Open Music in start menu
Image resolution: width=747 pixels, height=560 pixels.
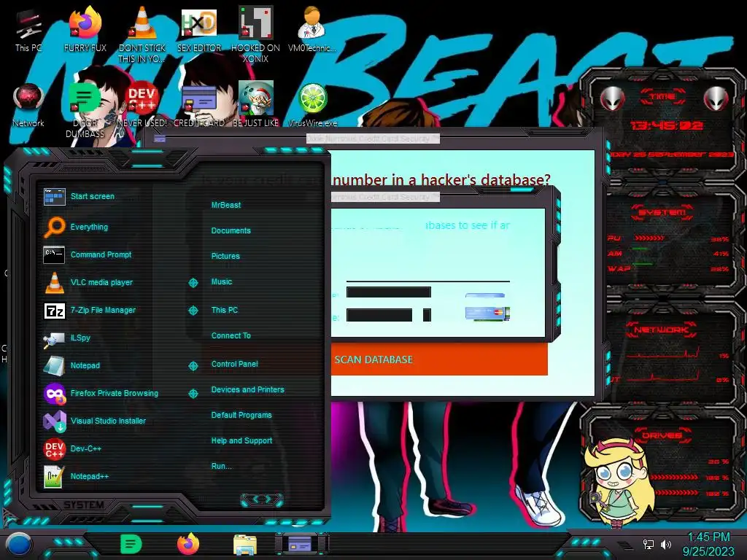point(222,282)
